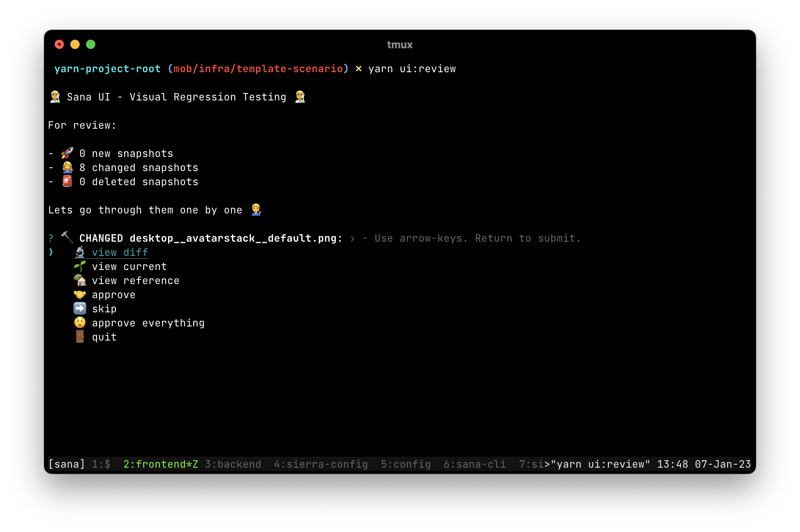Click the [sana] session name in status bar
The width and height of the screenshot is (800, 532).
pyautogui.click(x=67, y=464)
